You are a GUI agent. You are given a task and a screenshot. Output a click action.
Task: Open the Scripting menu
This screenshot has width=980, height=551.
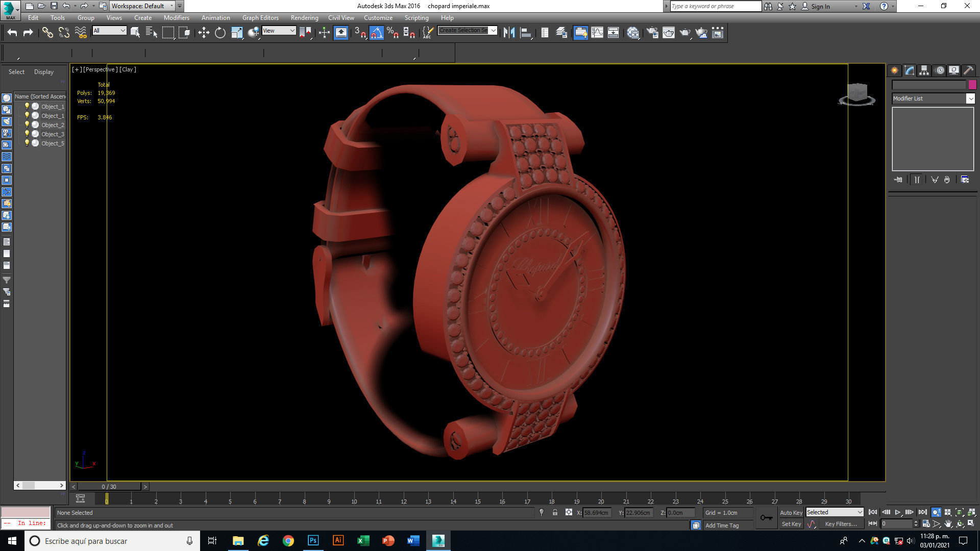416,18
